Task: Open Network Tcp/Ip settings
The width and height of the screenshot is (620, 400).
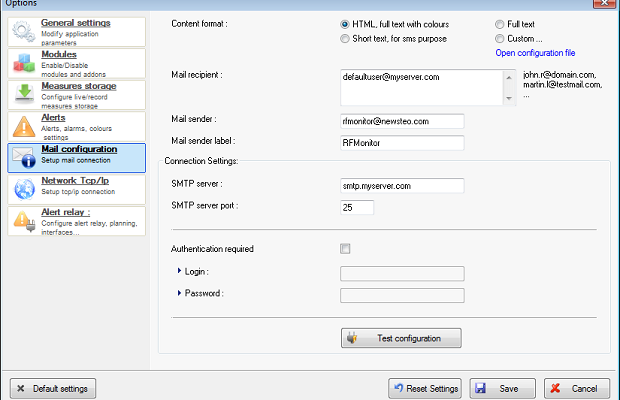Action: (x=76, y=189)
